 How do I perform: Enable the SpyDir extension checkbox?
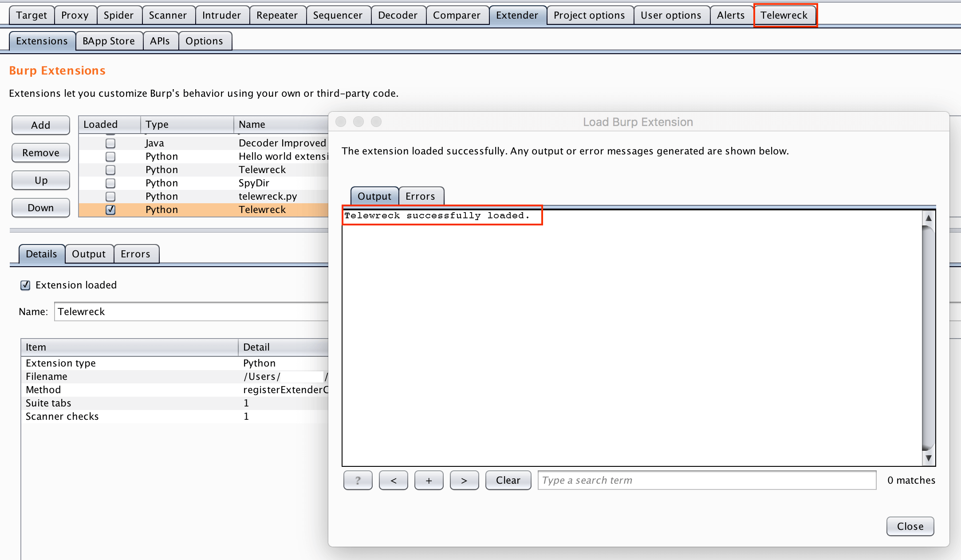click(x=110, y=183)
